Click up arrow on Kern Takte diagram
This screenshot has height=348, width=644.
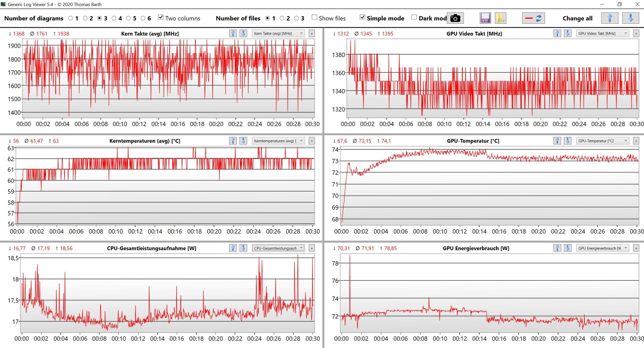point(233,33)
